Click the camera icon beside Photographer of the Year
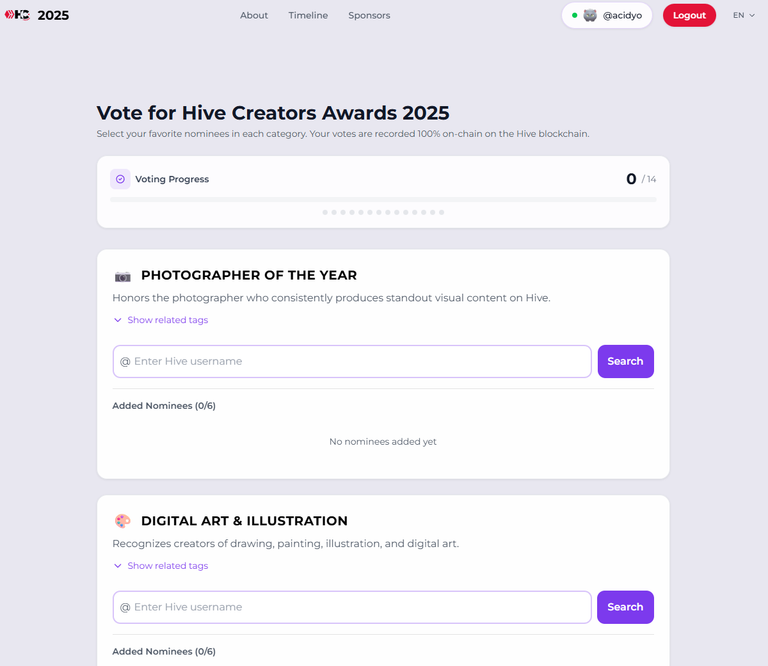Screen dimensions: 768x666 click(x=123, y=276)
